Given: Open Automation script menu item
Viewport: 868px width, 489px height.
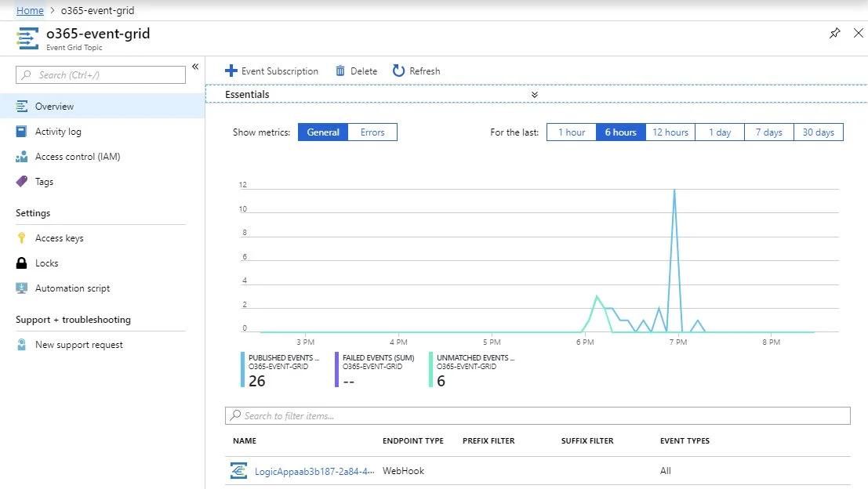Looking at the screenshot, I should coord(72,288).
